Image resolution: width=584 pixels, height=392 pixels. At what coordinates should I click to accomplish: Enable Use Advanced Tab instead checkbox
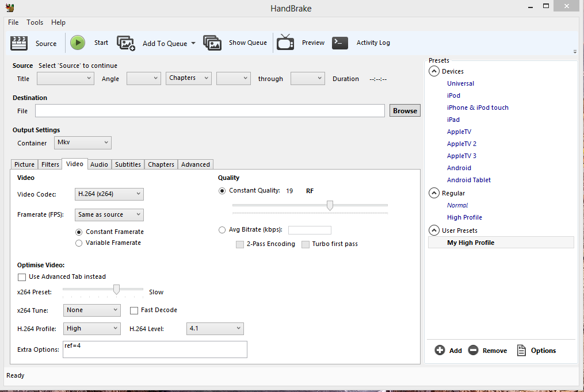coord(22,277)
